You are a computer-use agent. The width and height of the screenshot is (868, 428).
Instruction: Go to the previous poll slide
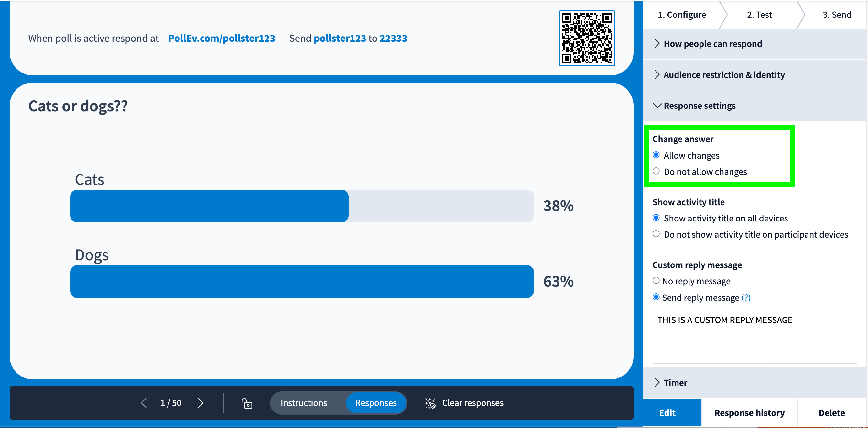pos(144,403)
